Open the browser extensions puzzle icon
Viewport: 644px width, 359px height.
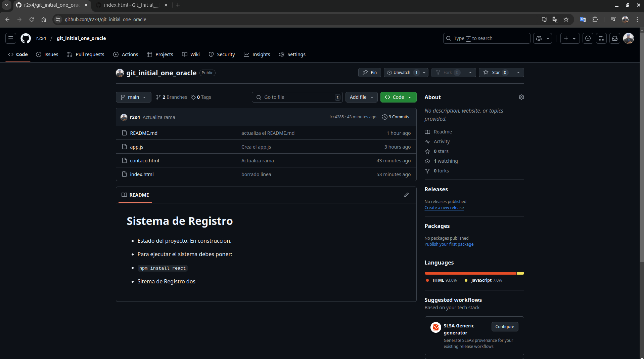coord(595,19)
